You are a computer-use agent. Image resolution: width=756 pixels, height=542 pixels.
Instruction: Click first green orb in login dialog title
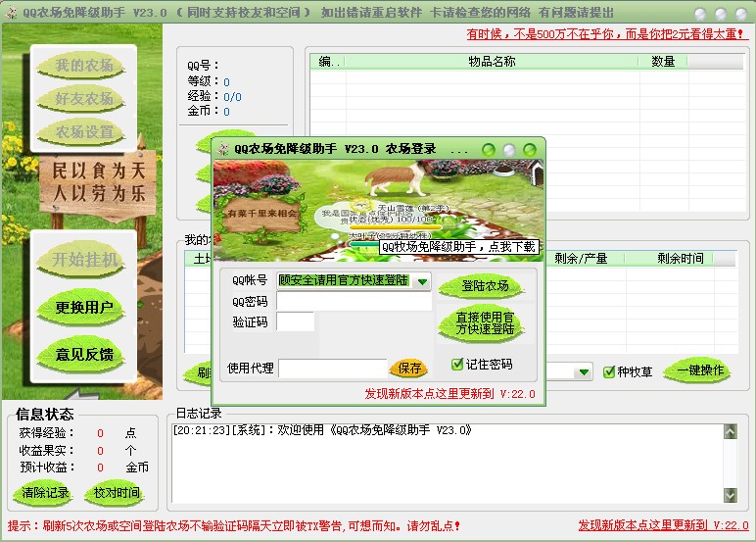pyautogui.click(x=489, y=150)
